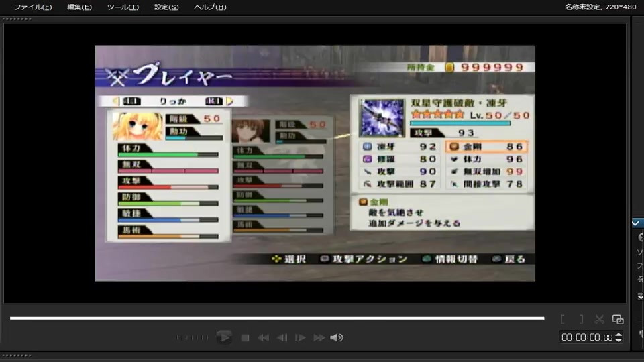This screenshot has width=644, height=362.
Task: Click the dotted grip above the preview panel
Action: pyautogui.click(x=16, y=19)
